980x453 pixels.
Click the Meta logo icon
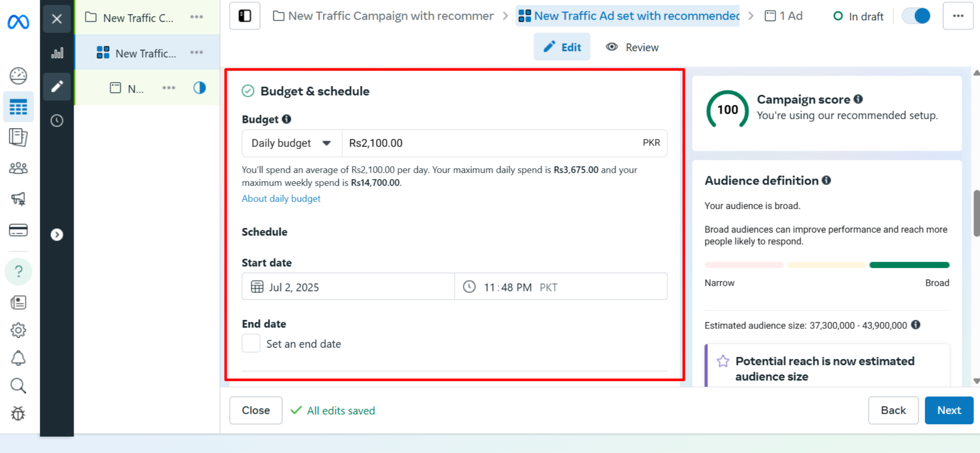[18, 22]
